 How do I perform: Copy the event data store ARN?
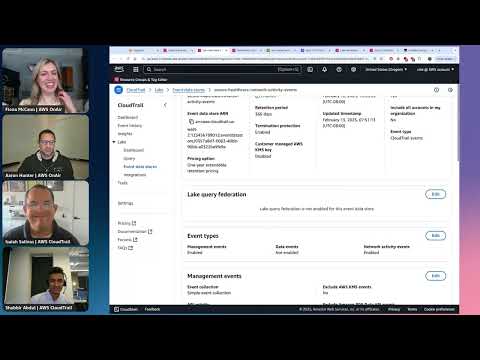191,122
